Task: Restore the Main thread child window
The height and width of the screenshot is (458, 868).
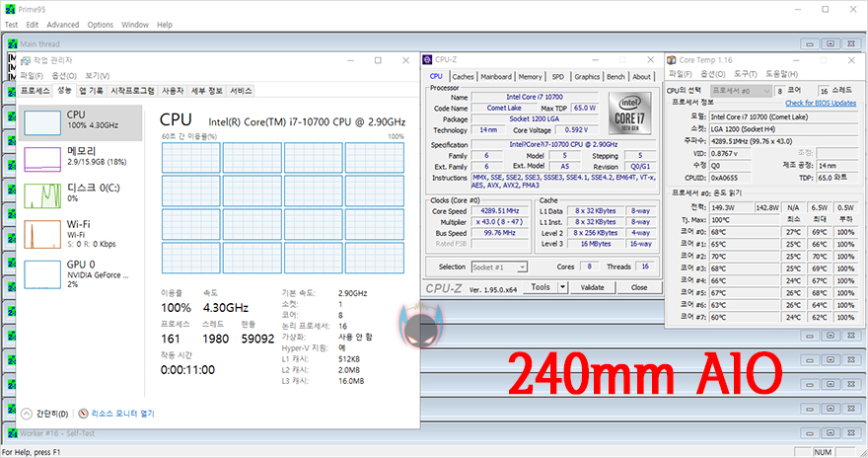Action: pyautogui.click(x=831, y=43)
